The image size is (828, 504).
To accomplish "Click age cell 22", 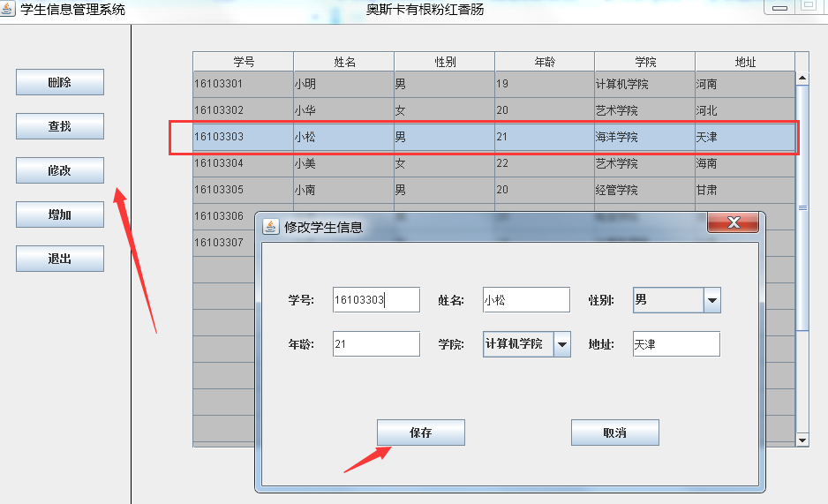I will (x=545, y=163).
